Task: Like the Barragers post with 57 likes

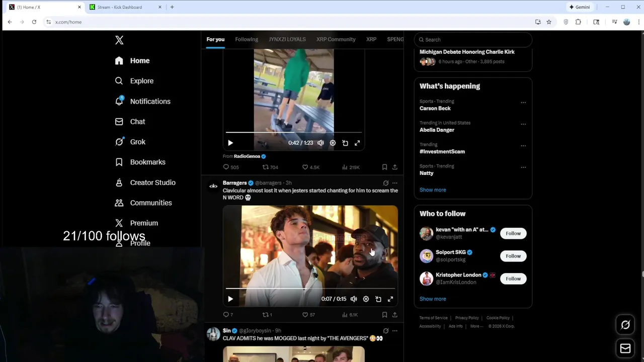Action: [308, 315]
